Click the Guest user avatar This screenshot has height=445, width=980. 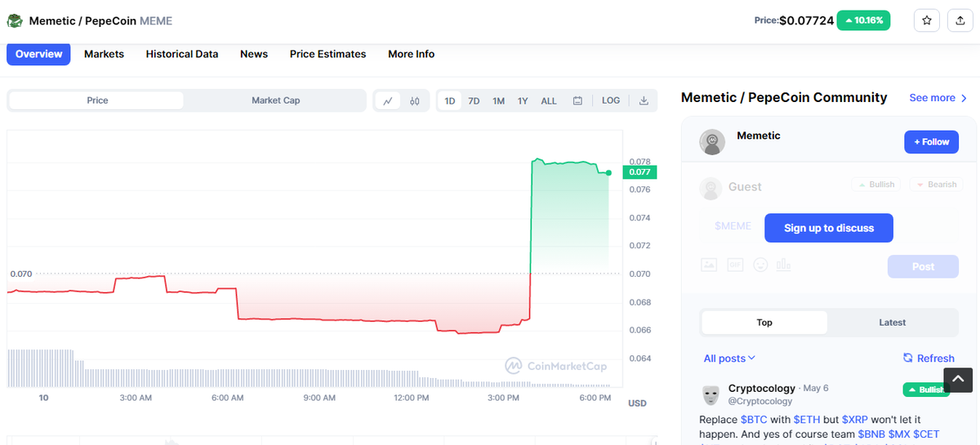(710, 189)
